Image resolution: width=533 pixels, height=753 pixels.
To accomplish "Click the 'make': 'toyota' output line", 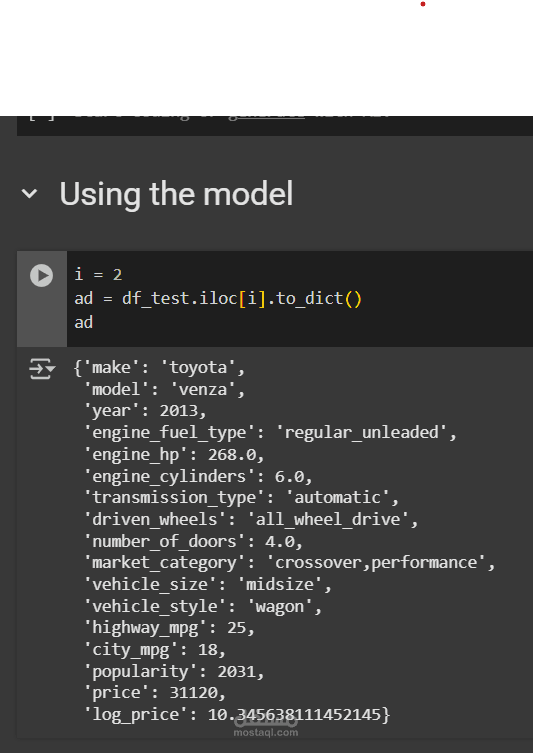I will (x=160, y=368).
